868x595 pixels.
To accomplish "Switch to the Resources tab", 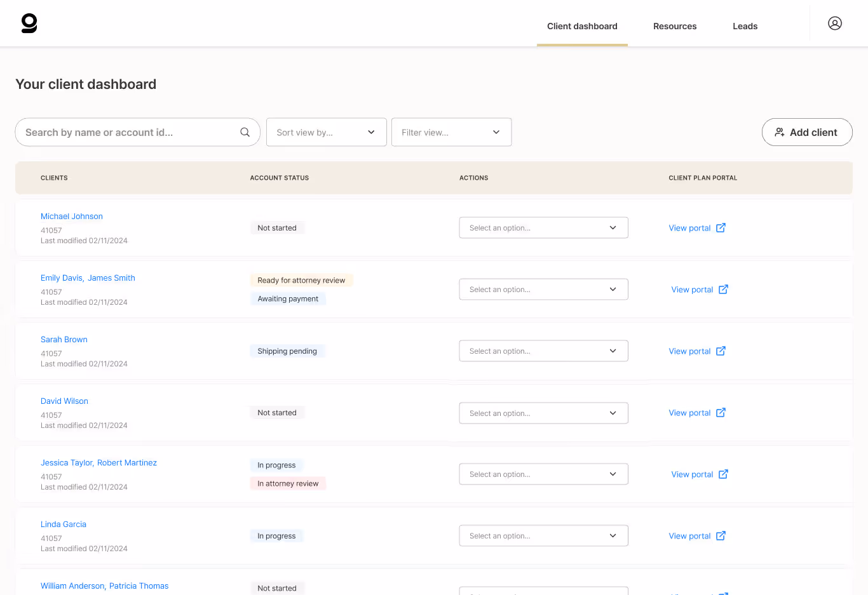I will tap(675, 26).
